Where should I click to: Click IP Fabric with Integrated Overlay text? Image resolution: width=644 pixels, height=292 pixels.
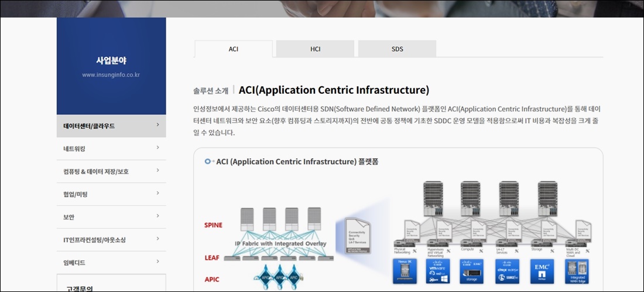[280, 243]
